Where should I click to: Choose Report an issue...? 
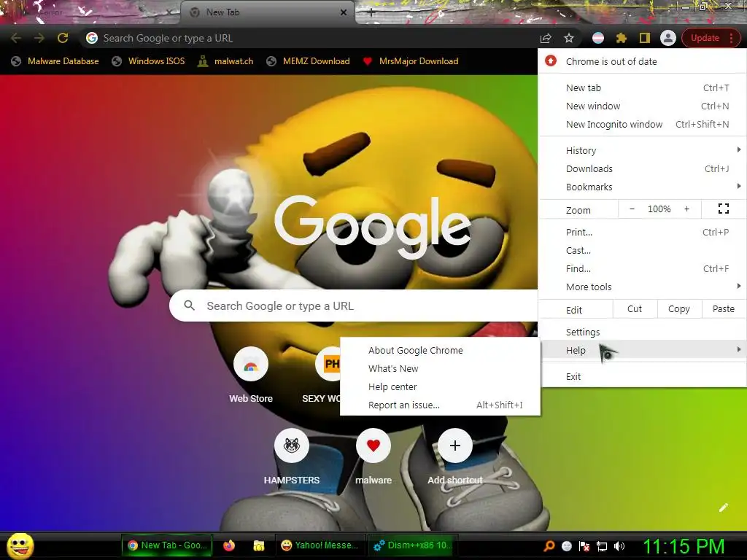pos(440,405)
